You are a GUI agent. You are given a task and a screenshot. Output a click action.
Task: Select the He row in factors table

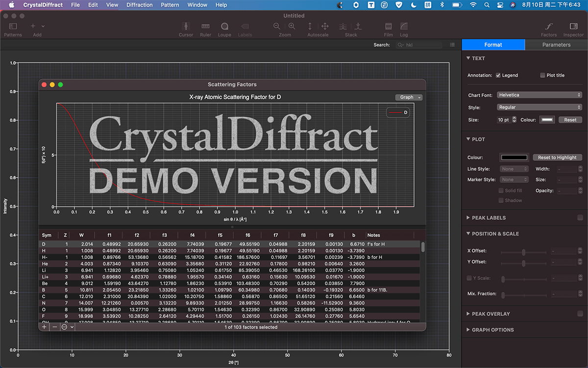pyautogui.click(x=229, y=263)
